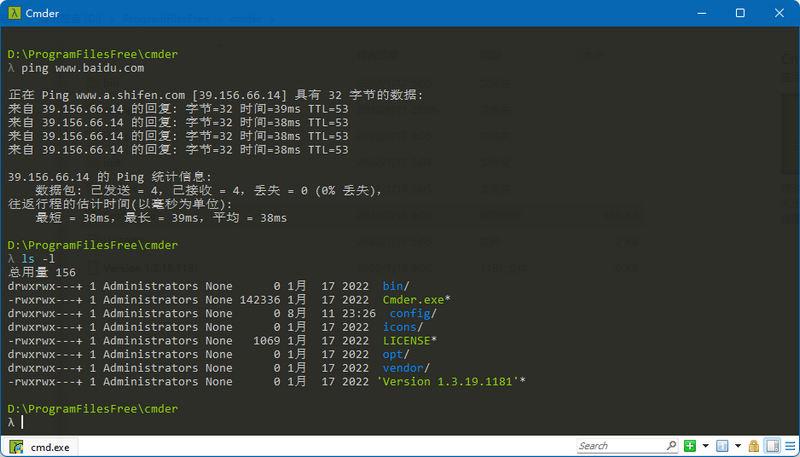800x457 pixels.
Task: Click the ping www.baidu.com command line
Action: click(82, 68)
